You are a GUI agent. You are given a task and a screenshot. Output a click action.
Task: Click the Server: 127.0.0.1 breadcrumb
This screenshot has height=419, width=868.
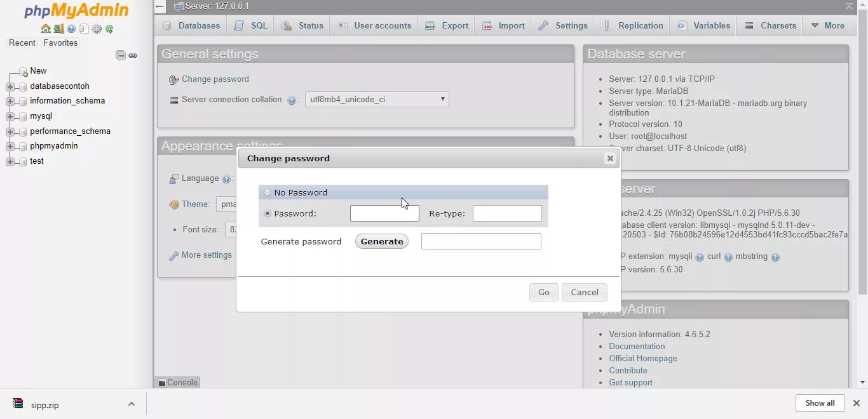(x=217, y=6)
